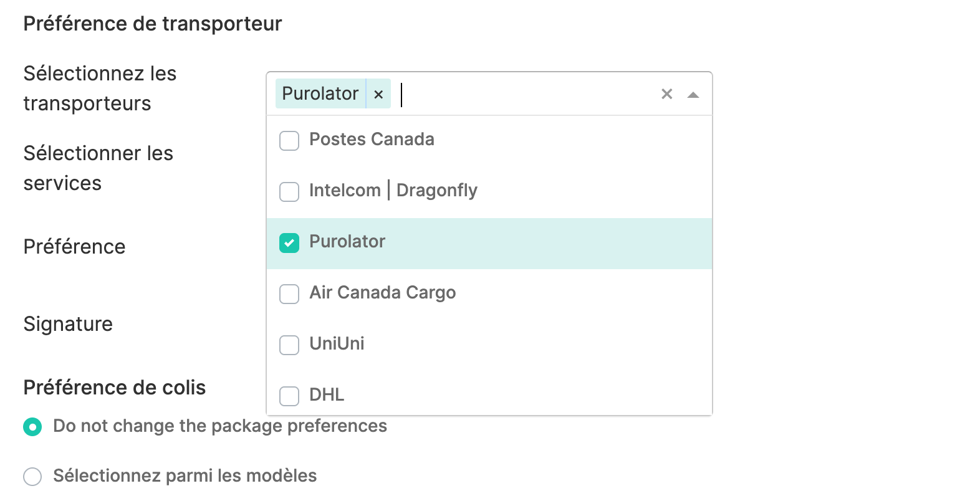Uncheck the Purolator checkbox
This screenshot has height=496, width=980.
(289, 242)
